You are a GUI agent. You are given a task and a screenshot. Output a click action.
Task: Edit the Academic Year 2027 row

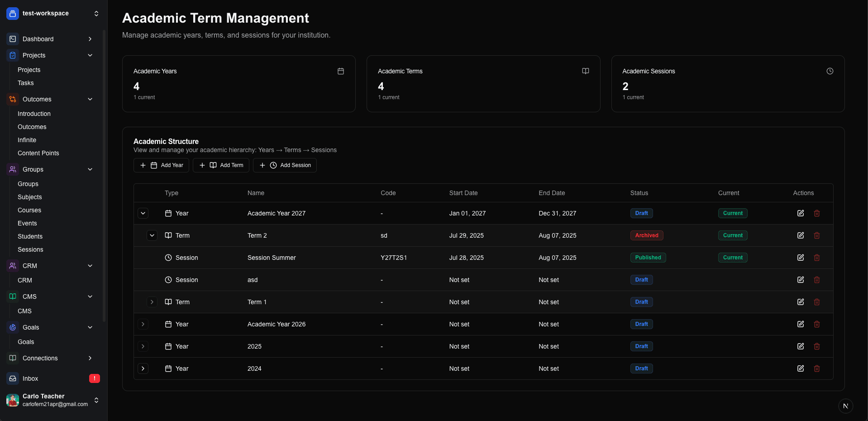800,213
